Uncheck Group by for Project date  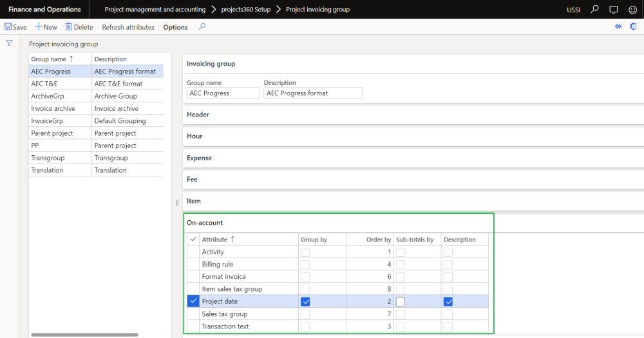(306, 301)
